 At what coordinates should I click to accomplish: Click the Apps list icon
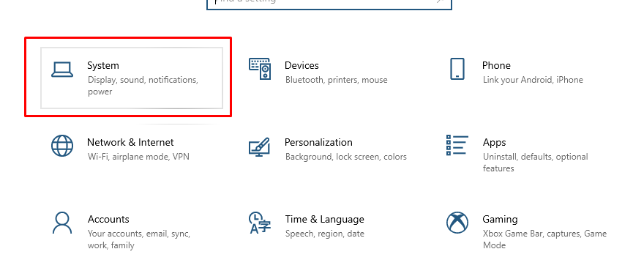tap(457, 145)
